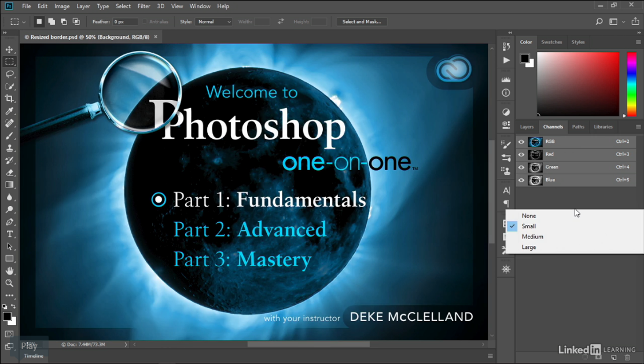Toggle visibility of the RGB channel
Image resolution: width=644 pixels, height=364 pixels.
(521, 142)
